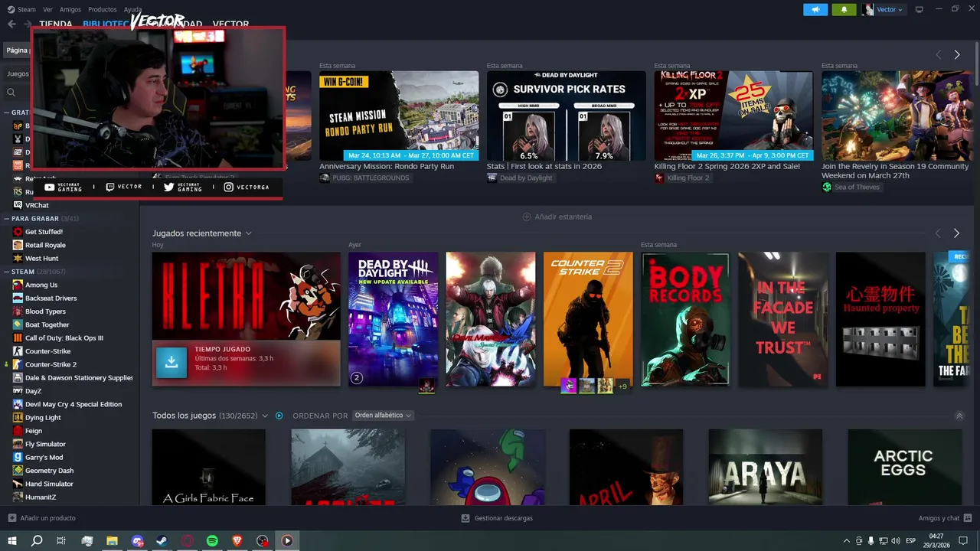Open the Orden alfabético sort dropdown
The image size is (980, 551).
383,416
